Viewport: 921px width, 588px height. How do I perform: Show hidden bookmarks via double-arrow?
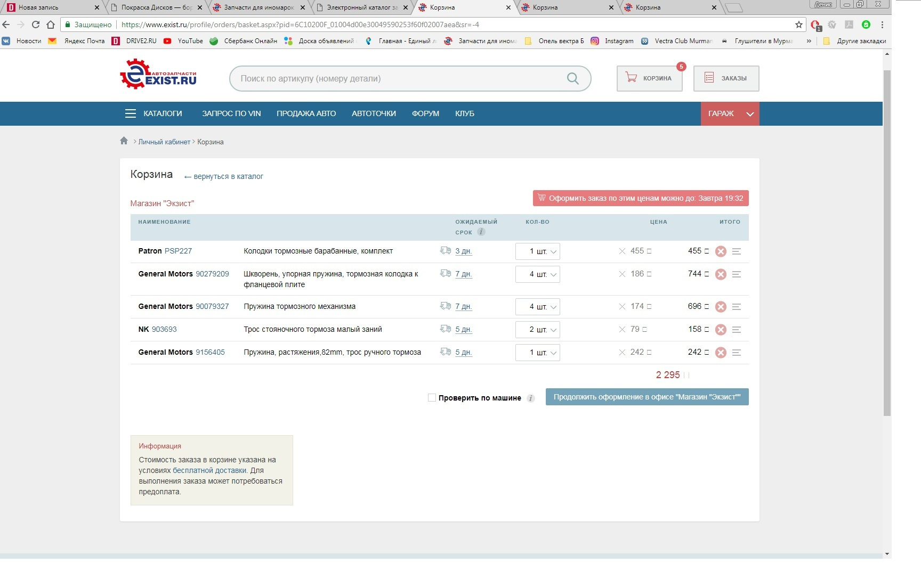coord(809,41)
